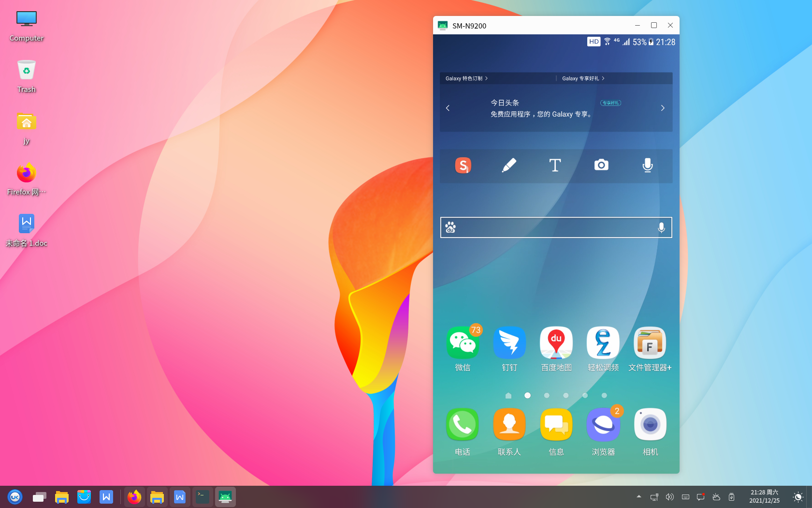Open Galaxy 专享好礼 link

click(583, 78)
